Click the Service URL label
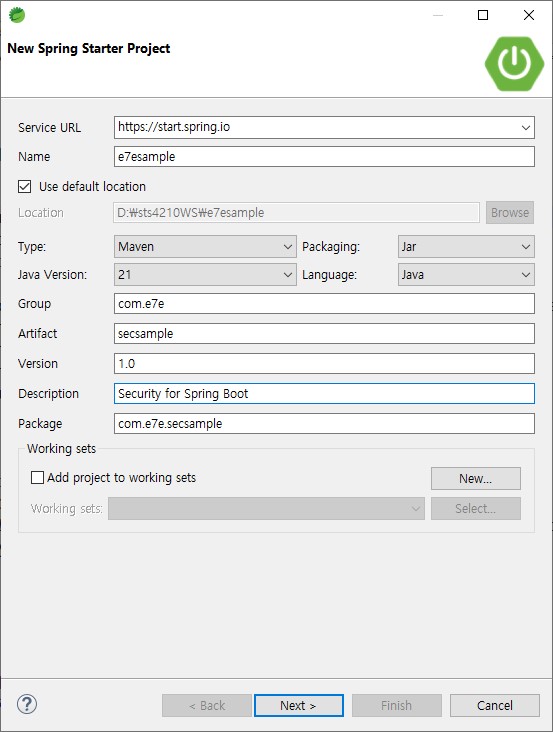The width and height of the screenshot is (553, 732). (x=49, y=127)
